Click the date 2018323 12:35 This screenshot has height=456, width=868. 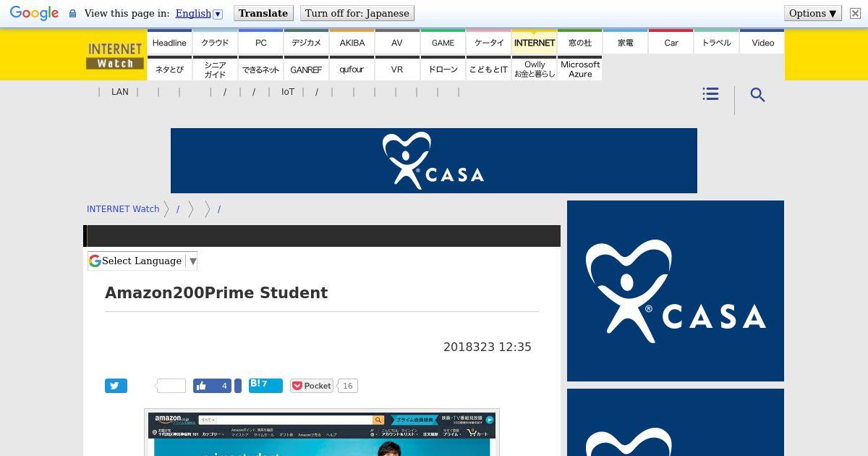(488, 347)
